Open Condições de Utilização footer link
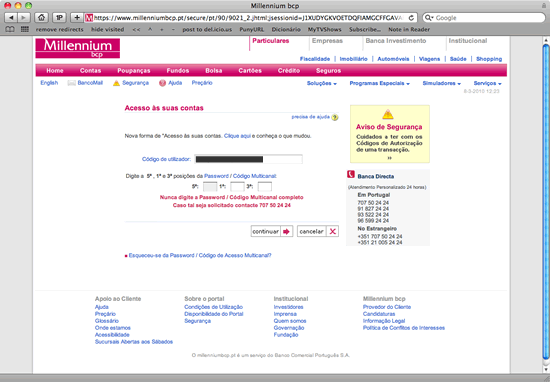 [213, 307]
